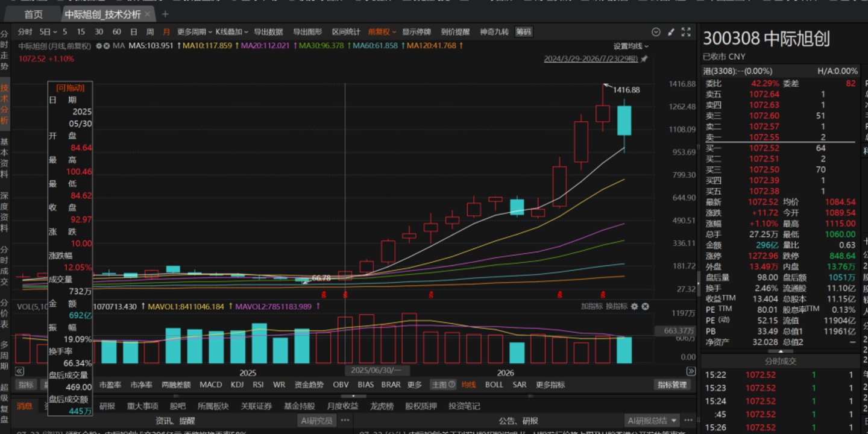Select RSI indicator tab
Screen dimensions: 868x434
[258, 385]
